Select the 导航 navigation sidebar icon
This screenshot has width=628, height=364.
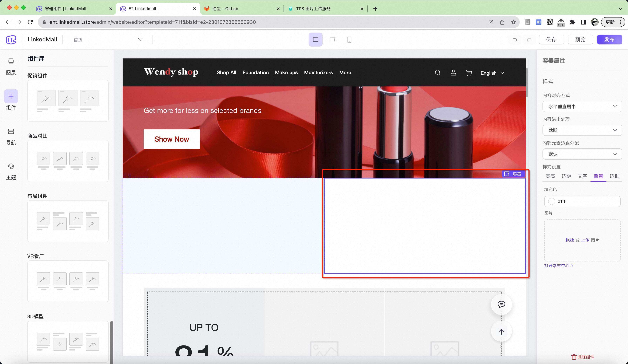(11, 131)
